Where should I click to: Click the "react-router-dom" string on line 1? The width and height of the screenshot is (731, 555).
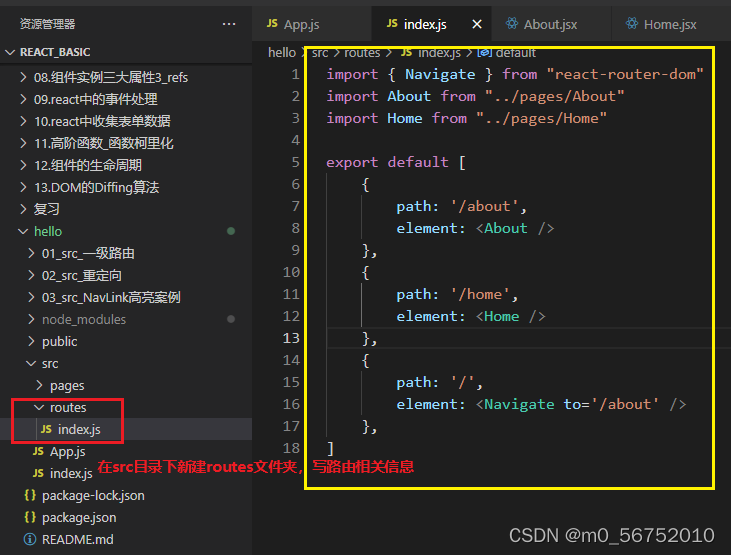(625, 74)
